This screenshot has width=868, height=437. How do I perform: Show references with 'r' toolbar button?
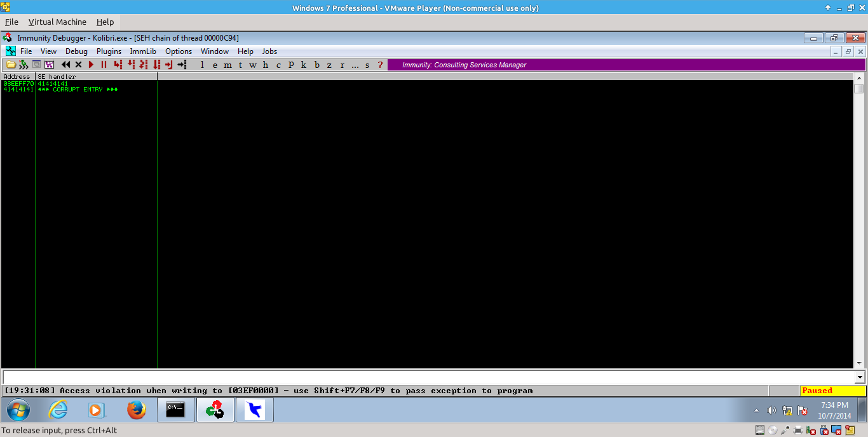point(342,65)
